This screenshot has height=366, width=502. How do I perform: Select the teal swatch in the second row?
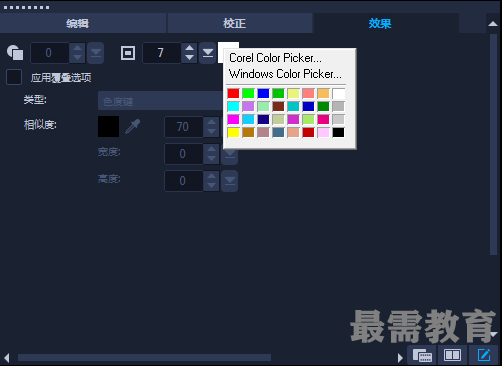(x=293, y=106)
